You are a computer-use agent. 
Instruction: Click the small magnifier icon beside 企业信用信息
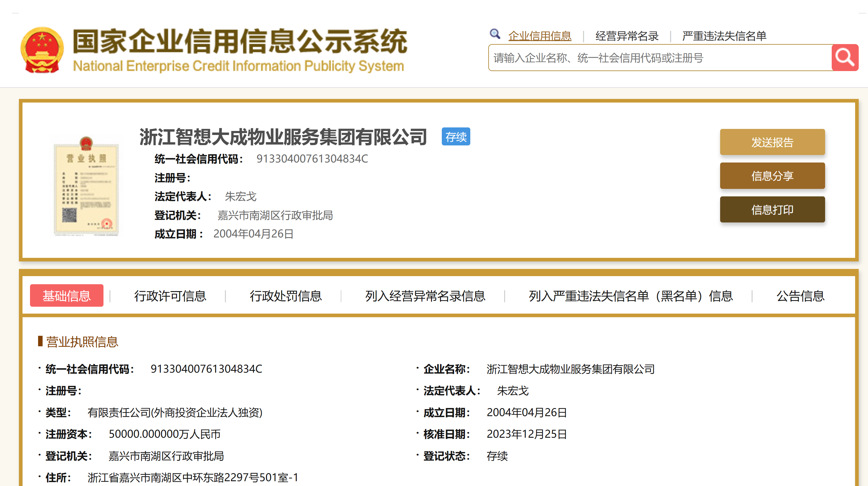[495, 34]
